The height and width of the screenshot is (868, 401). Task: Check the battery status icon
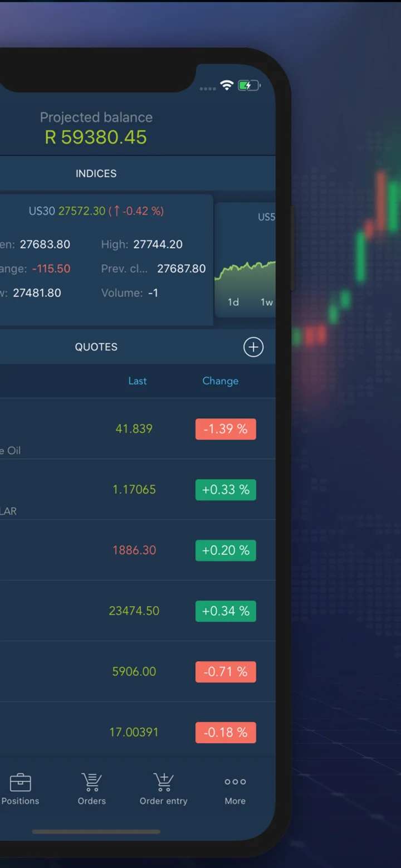[249, 85]
